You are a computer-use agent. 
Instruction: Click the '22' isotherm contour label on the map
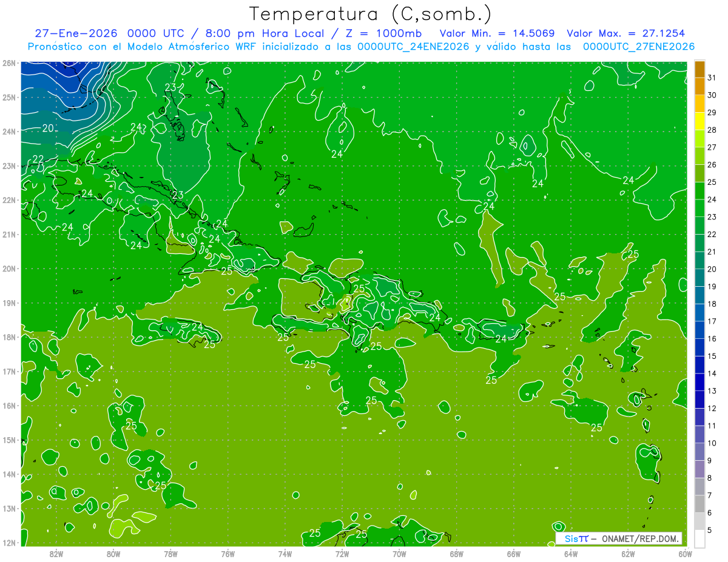(x=38, y=159)
